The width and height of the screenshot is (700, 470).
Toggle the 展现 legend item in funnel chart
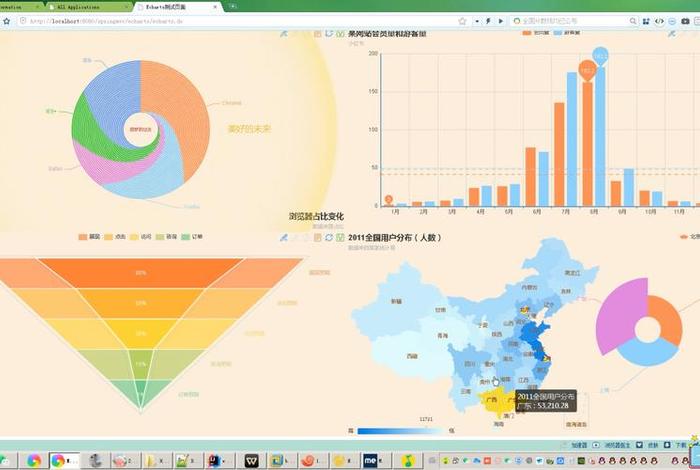(89, 237)
